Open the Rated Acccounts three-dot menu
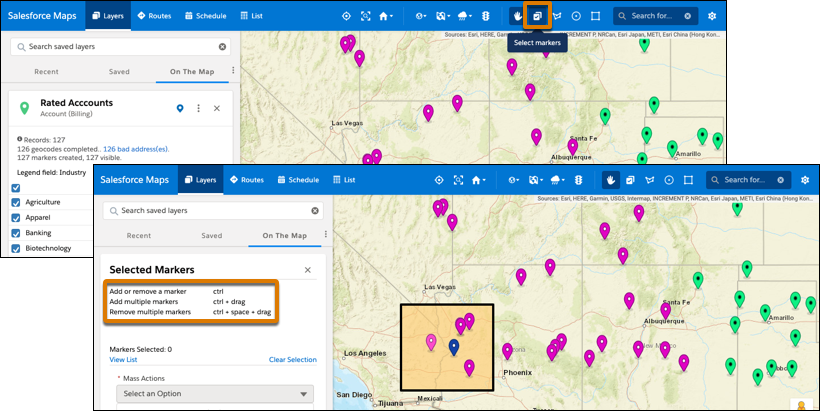Viewport: 820px width, 411px height. (x=198, y=108)
